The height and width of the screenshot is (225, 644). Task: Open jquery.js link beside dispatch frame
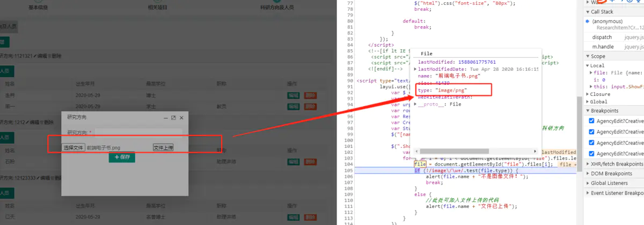tap(634, 37)
